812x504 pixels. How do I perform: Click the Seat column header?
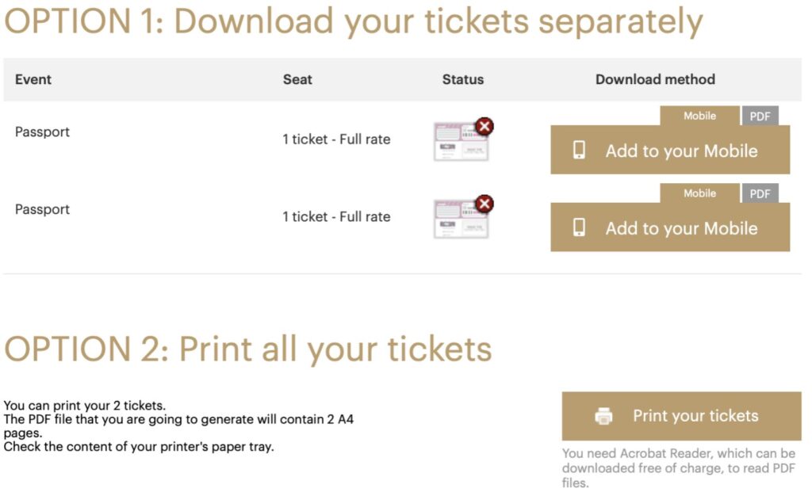pyautogui.click(x=297, y=79)
